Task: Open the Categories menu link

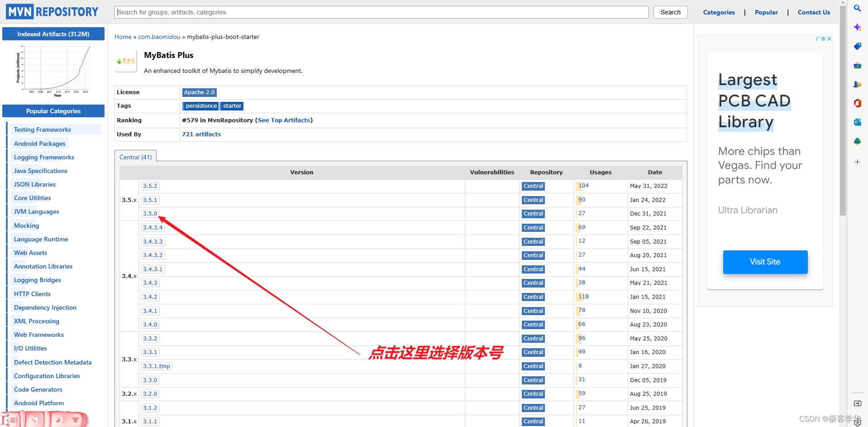Action: coord(719,12)
